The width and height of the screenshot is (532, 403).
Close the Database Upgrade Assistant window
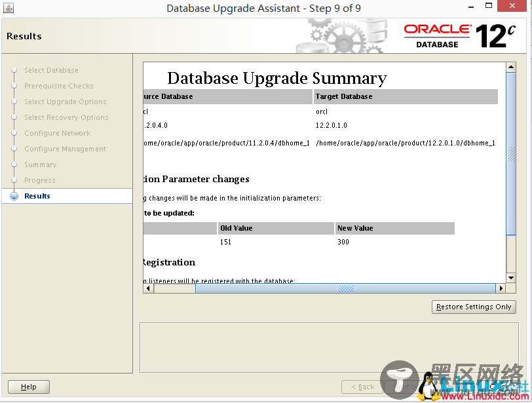point(512,6)
